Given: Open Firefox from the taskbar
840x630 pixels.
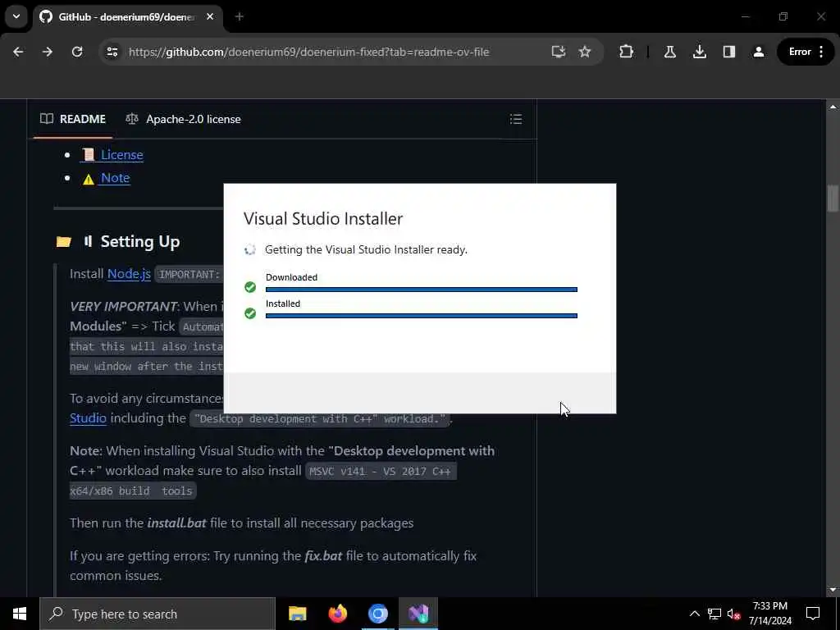Looking at the screenshot, I should (337, 614).
